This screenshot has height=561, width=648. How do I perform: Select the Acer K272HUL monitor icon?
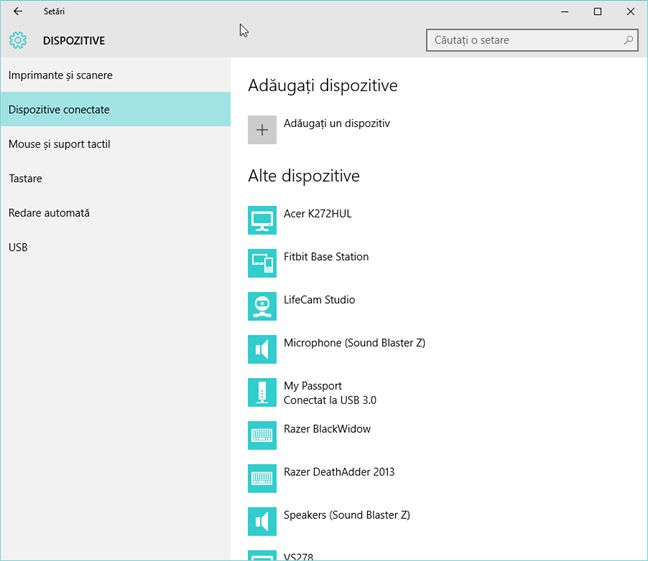(262, 220)
